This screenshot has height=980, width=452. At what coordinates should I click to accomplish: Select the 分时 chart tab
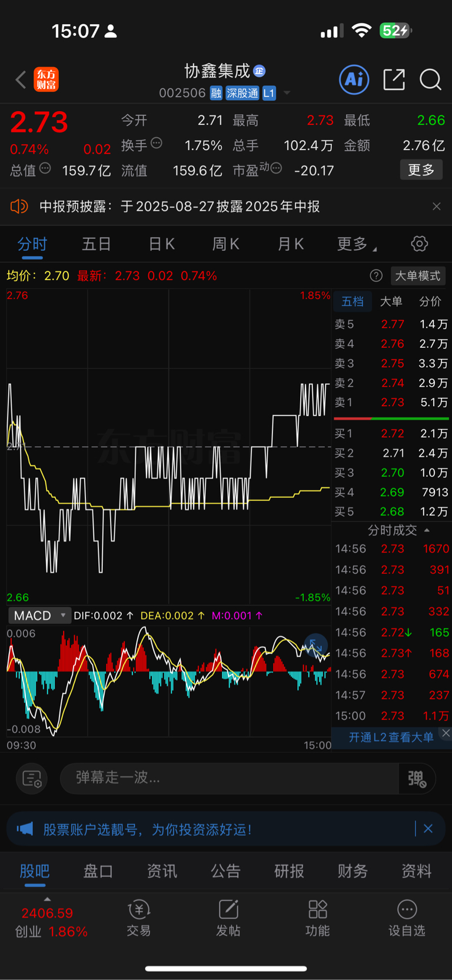point(32,244)
